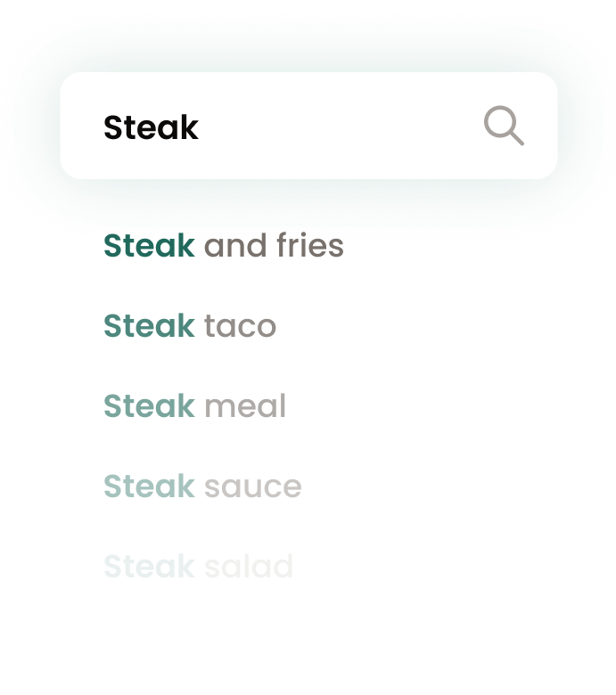
Task: Click the words "and fries" in first suggestion
Action: 274,245
